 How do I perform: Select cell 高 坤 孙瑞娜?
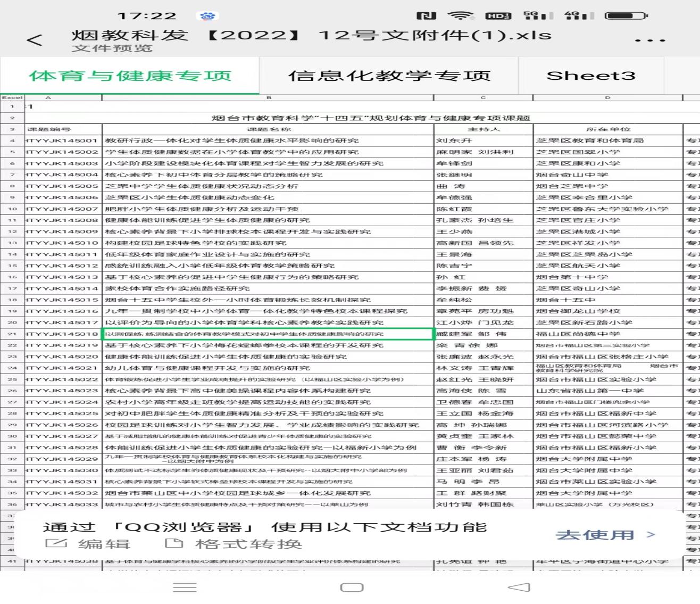(x=484, y=425)
